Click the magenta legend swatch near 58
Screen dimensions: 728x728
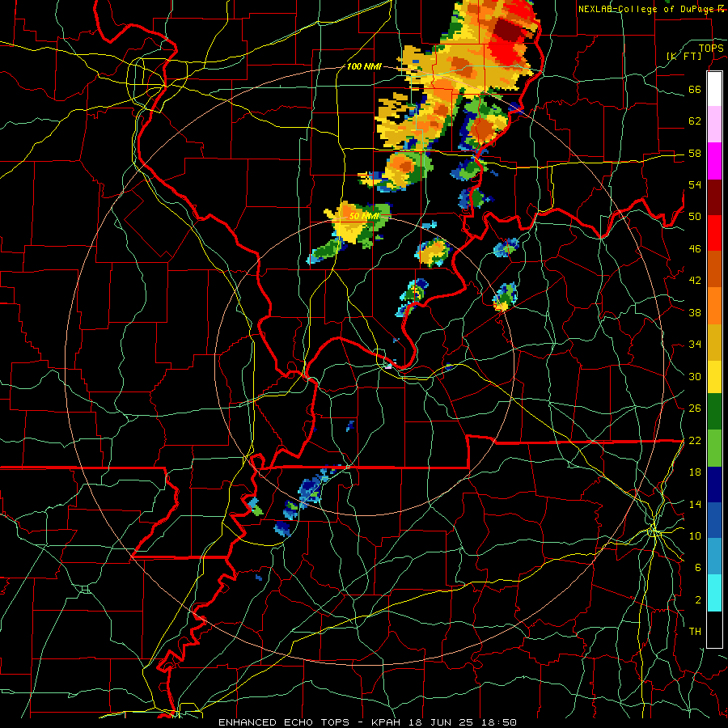714,161
